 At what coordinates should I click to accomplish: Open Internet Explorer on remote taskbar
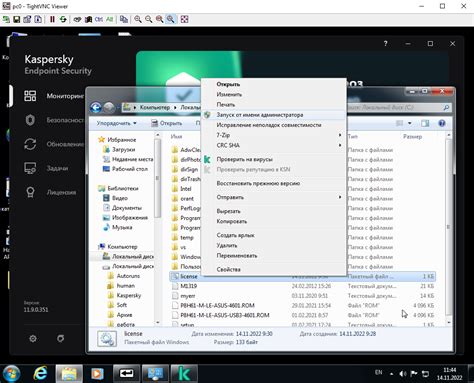point(40,373)
